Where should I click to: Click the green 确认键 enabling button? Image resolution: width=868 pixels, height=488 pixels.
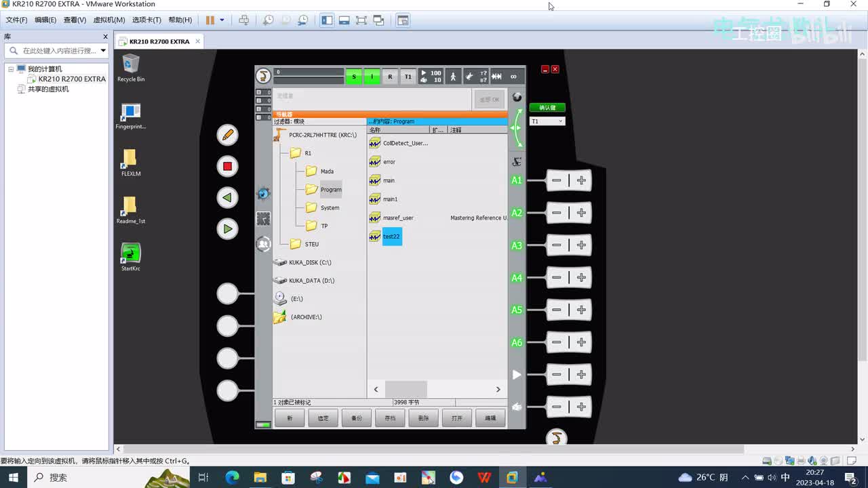point(547,108)
